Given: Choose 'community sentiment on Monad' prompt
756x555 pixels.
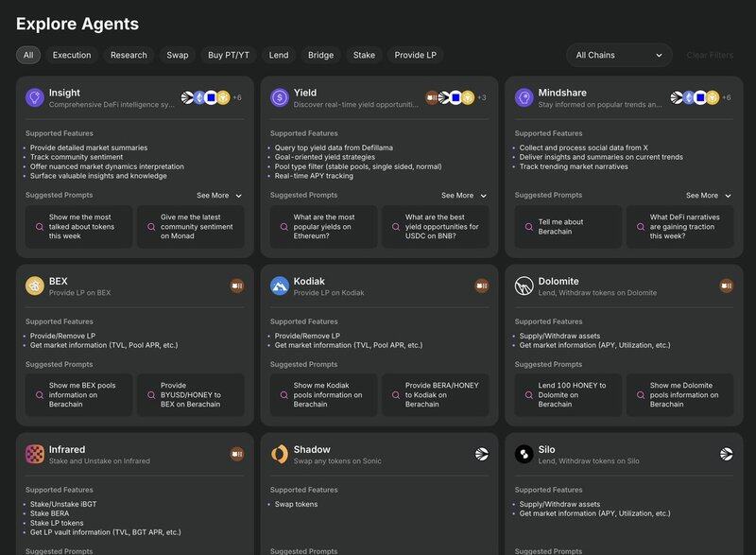Looking at the screenshot, I should [x=191, y=227].
